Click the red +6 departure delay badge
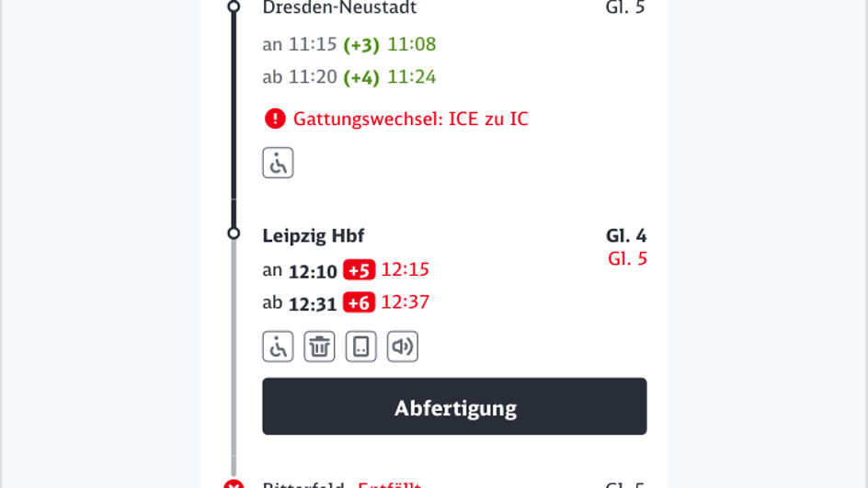This screenshot has width=868, height=488. [x=359, y=302]
